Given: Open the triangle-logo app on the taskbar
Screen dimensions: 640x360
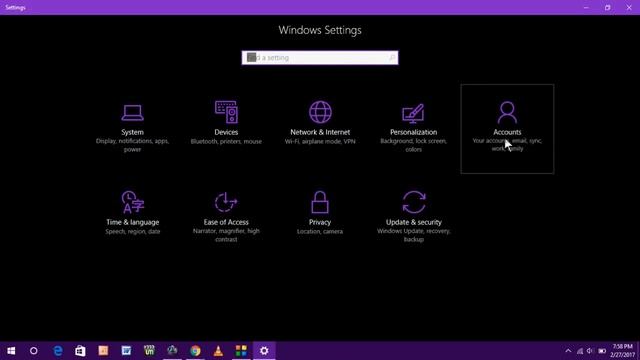Looking at the screenshot, I should click(172, 351).
